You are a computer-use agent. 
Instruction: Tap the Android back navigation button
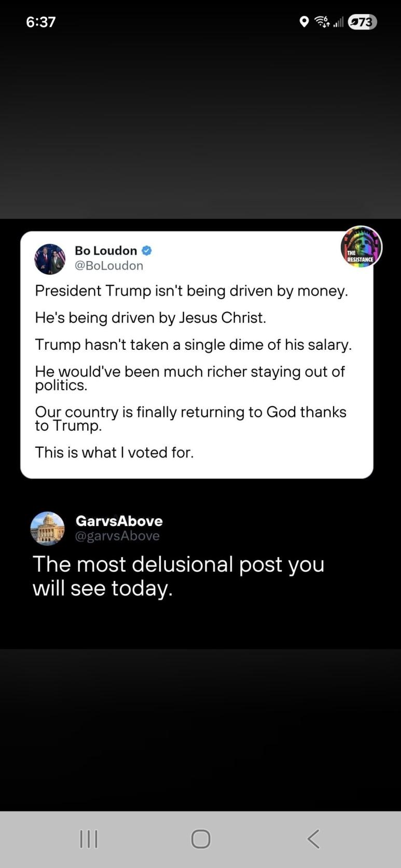click(x=313, y=838)
